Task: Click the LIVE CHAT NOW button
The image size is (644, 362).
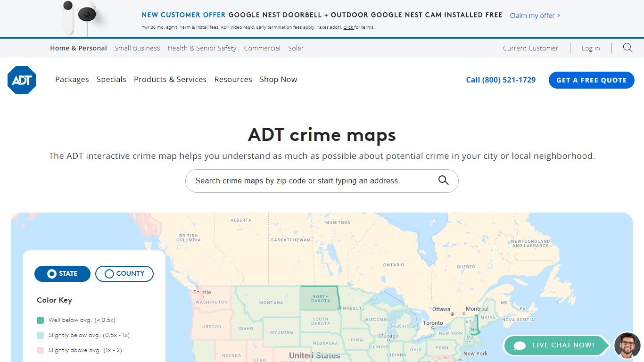Action: click(557, 346)
